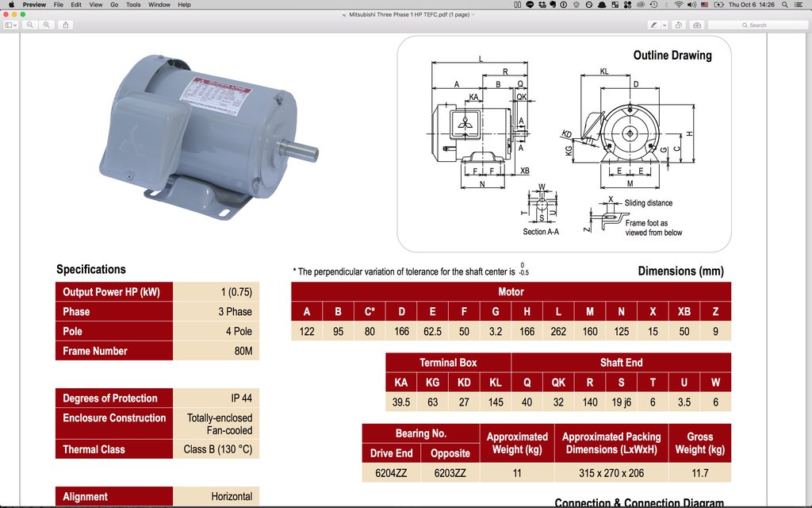The width and height of the screenshot is (812, 508).
Task: Select the Highlight pen tool
Action: (x=654, y=25)
